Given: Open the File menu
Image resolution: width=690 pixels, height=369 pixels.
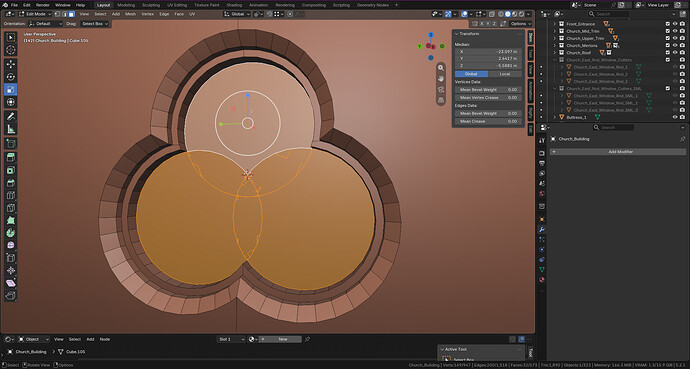Looking at the screenshot, I should pyautogui.click(x=14, y=5).
